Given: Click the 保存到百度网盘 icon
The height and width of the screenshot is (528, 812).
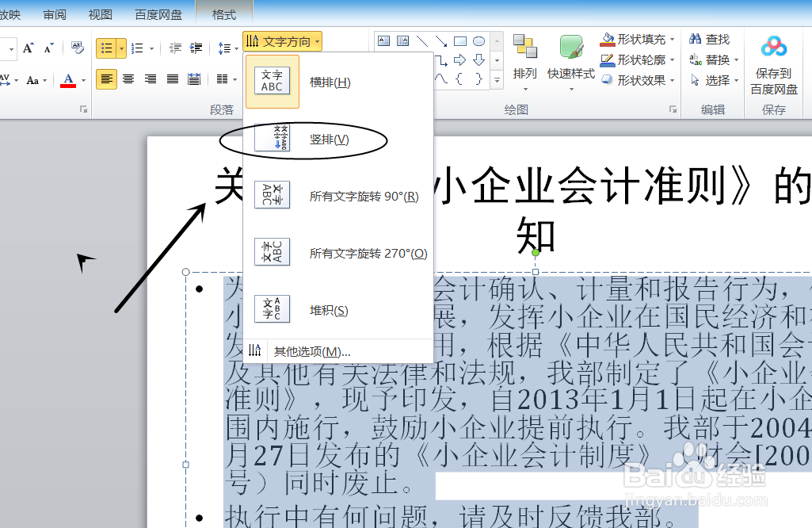Looking at the screenshot, I should (774, 62).
